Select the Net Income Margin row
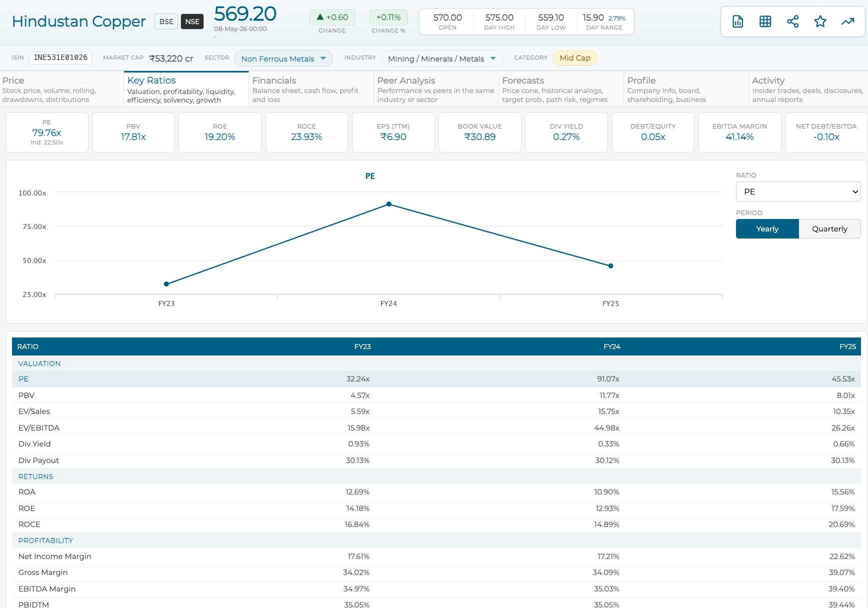Image resolution: width=868 pixels, height=608 pixels. 436,556
